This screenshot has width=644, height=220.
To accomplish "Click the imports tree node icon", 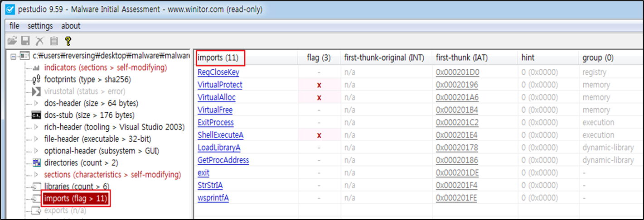I will pos(37,198).
